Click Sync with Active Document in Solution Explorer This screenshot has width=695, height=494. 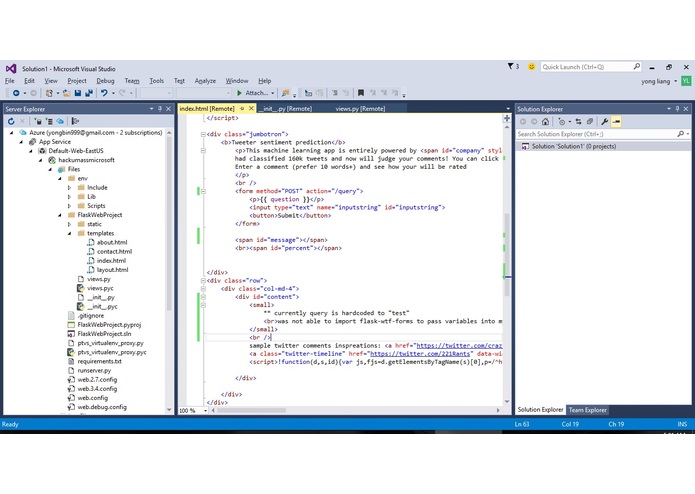click(x=578, y=121)
